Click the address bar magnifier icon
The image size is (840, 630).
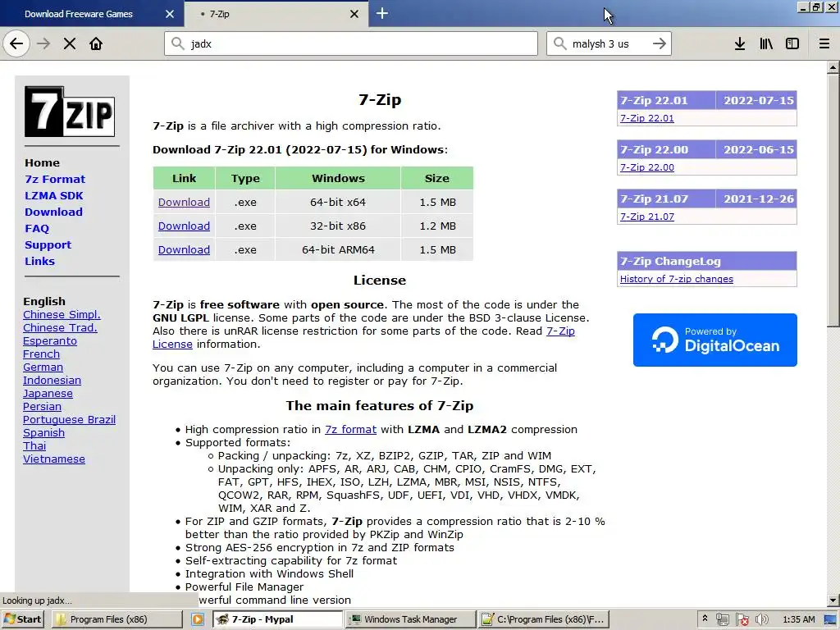coord(177,43)
